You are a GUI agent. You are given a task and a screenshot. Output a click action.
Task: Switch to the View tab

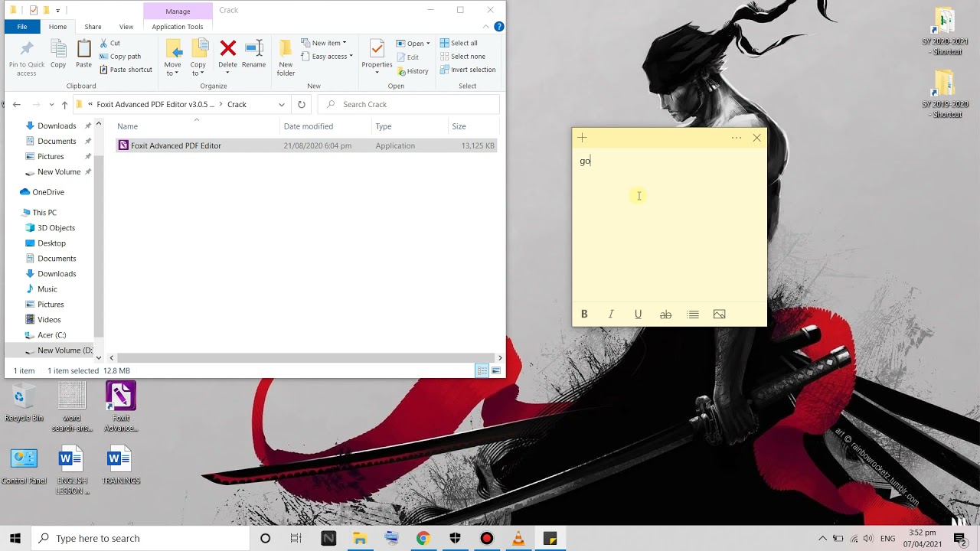point(126,27)
